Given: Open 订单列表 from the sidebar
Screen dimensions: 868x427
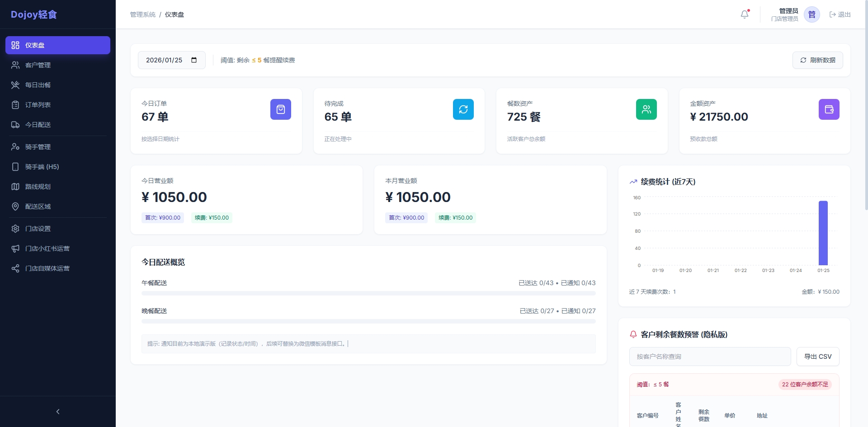Looking at the screenshot, I should click(38, 105).
